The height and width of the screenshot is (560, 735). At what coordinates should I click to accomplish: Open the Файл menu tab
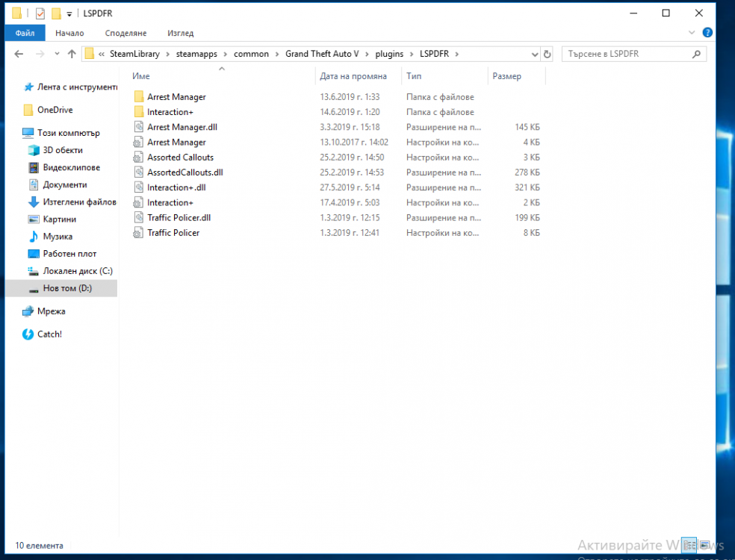25,33
